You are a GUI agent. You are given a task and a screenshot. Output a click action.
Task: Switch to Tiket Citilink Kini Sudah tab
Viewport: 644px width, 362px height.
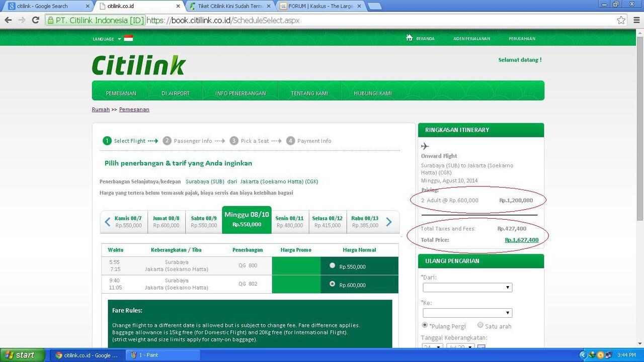[230, 6]
